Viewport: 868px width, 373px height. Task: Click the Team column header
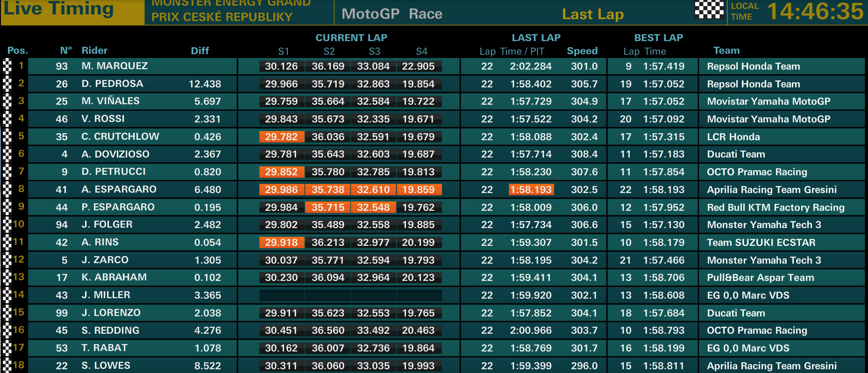click(726, 50)
